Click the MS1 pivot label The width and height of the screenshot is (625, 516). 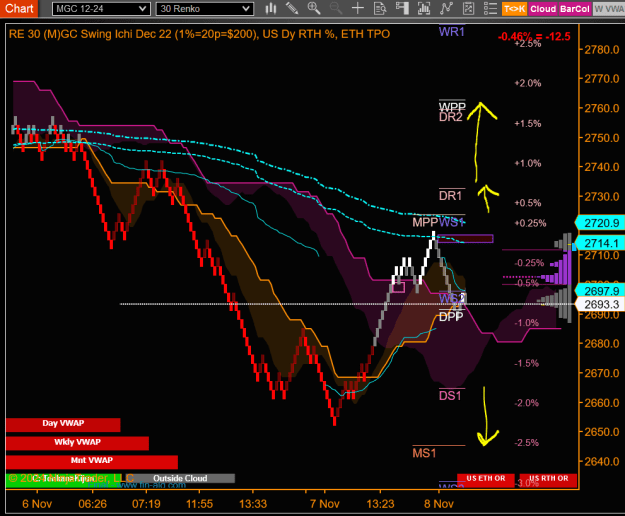424,453
